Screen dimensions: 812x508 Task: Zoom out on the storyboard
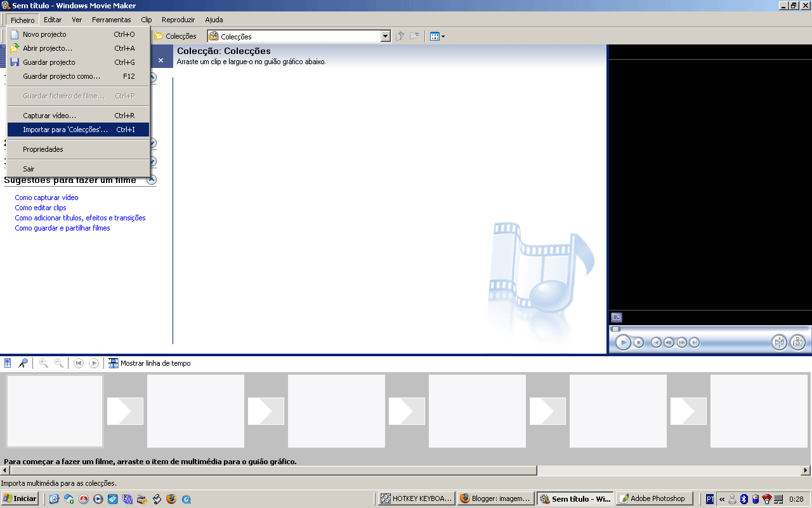click(58, 363)
